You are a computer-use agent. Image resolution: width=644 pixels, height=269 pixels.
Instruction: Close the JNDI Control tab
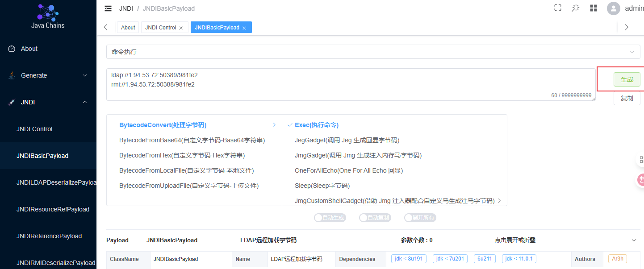[x=181, y=28]
